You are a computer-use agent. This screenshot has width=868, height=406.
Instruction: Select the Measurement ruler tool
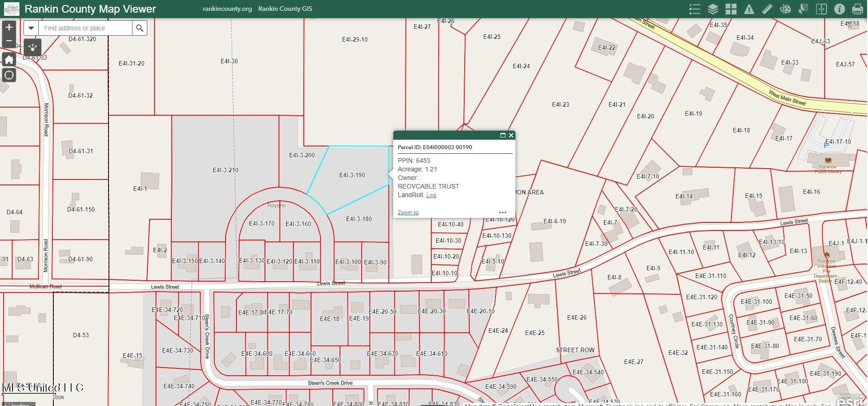[767, 9]
